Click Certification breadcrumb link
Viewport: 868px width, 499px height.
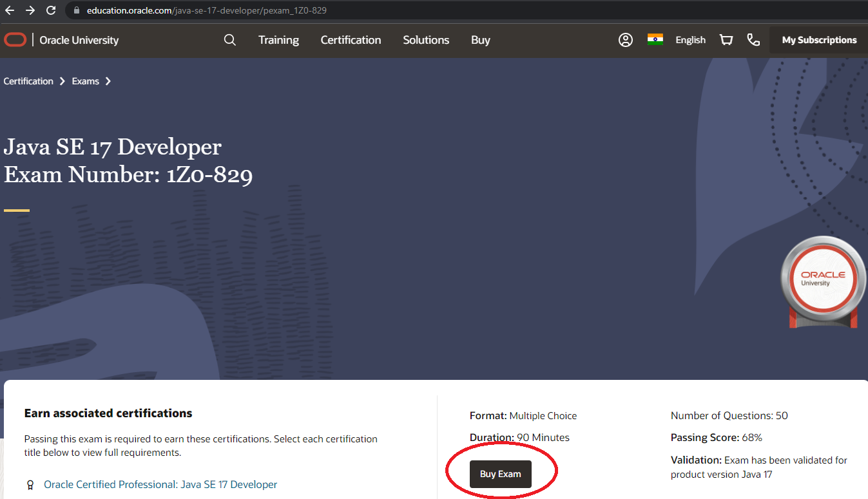point(28,81)
